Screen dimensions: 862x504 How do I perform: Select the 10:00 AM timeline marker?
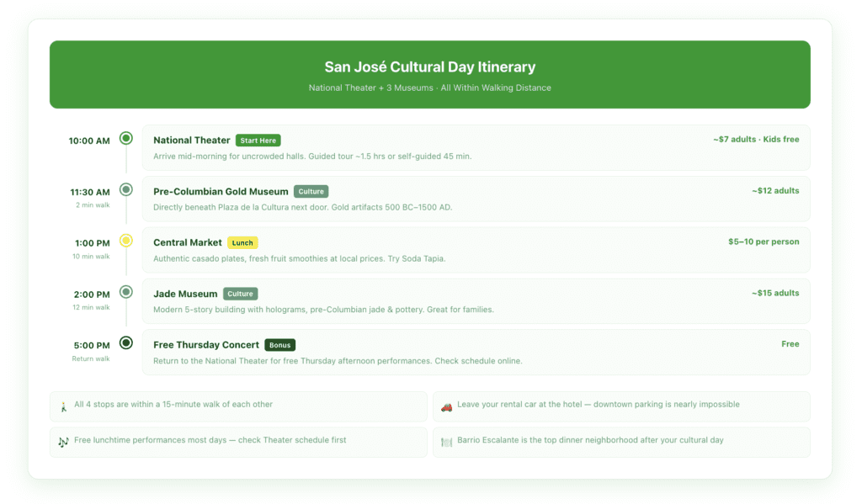click(x=126, y=139)
